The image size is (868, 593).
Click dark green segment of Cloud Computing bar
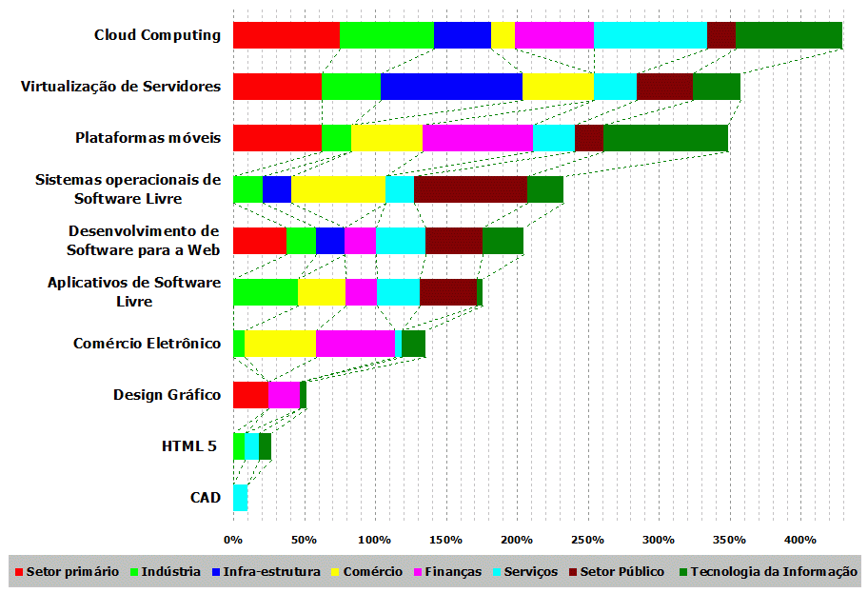coord(789,35)
